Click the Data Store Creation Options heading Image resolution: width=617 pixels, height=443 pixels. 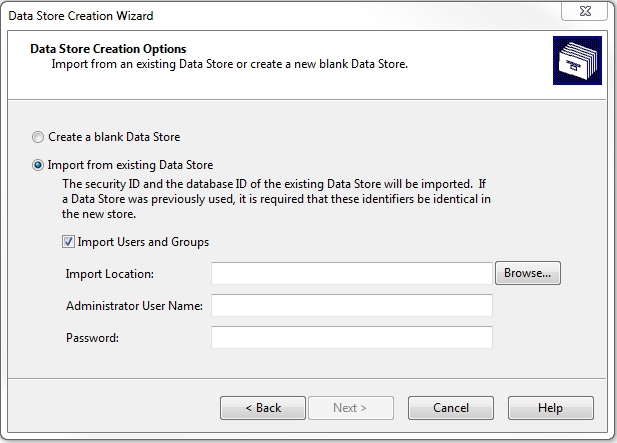108,49
